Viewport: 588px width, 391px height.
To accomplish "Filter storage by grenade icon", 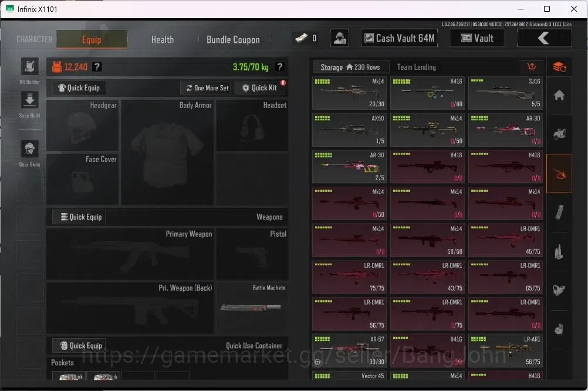I will click(x=559, y=329).
